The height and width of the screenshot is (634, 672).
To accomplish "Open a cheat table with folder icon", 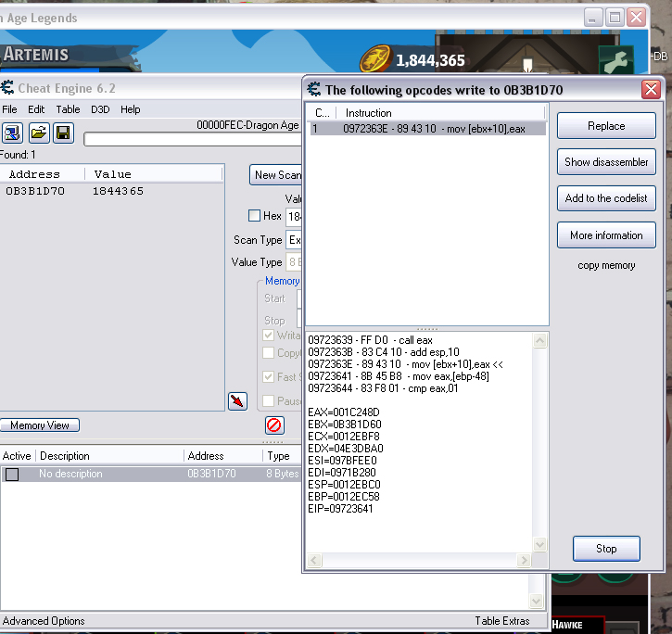I will 39,133.
